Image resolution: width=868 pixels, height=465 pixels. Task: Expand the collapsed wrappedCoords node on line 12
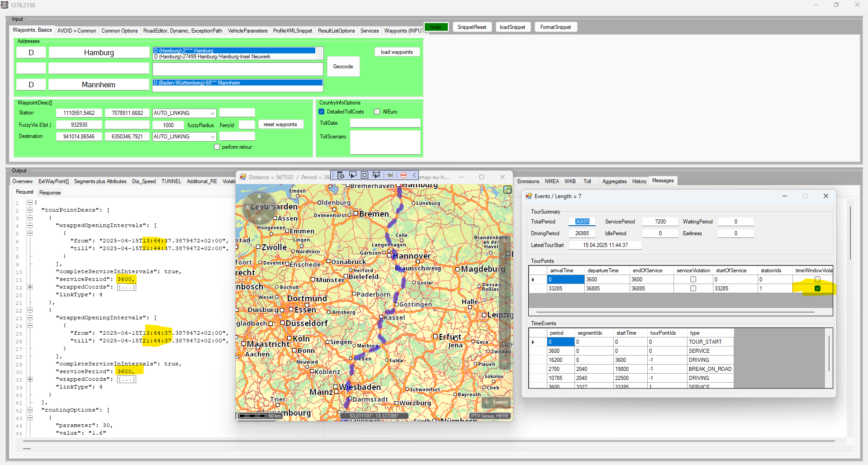[x=30, y=287]
